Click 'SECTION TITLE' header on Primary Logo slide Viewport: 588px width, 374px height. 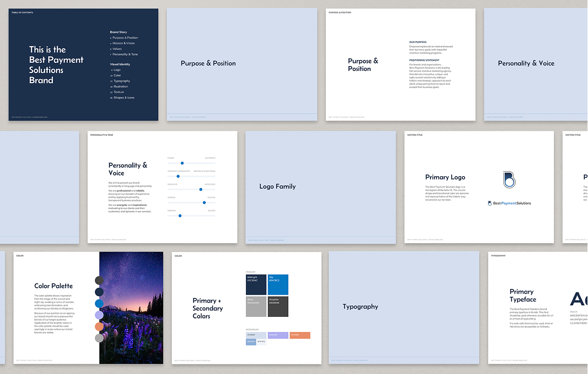(x=415, y=135)
